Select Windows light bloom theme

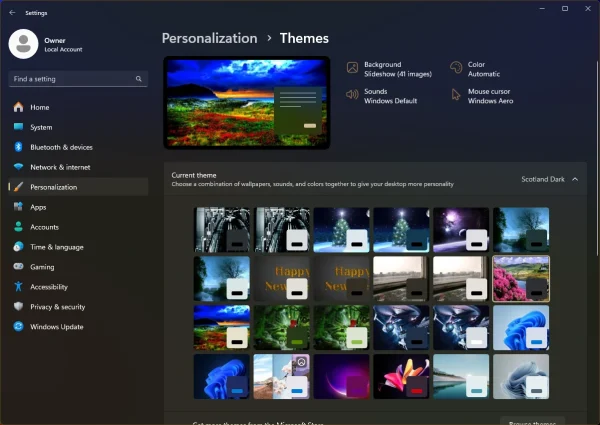[521, 328]
